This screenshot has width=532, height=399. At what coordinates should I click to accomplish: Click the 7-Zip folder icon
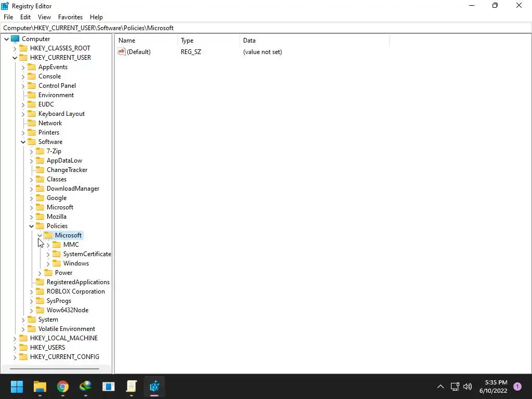point(40,151)
